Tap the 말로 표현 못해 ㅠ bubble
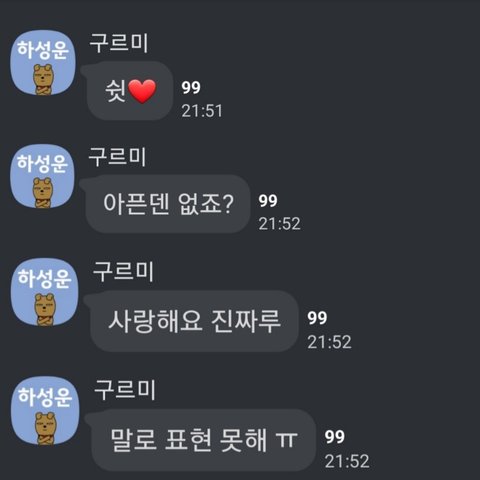This screenshot has width=480, height=480. point(201,440)
